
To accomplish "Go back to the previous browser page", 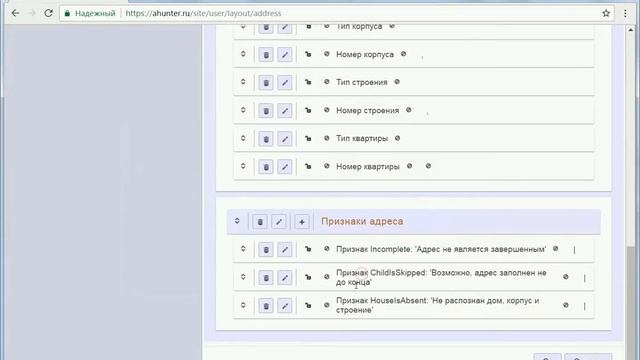I will coord(16,13).
